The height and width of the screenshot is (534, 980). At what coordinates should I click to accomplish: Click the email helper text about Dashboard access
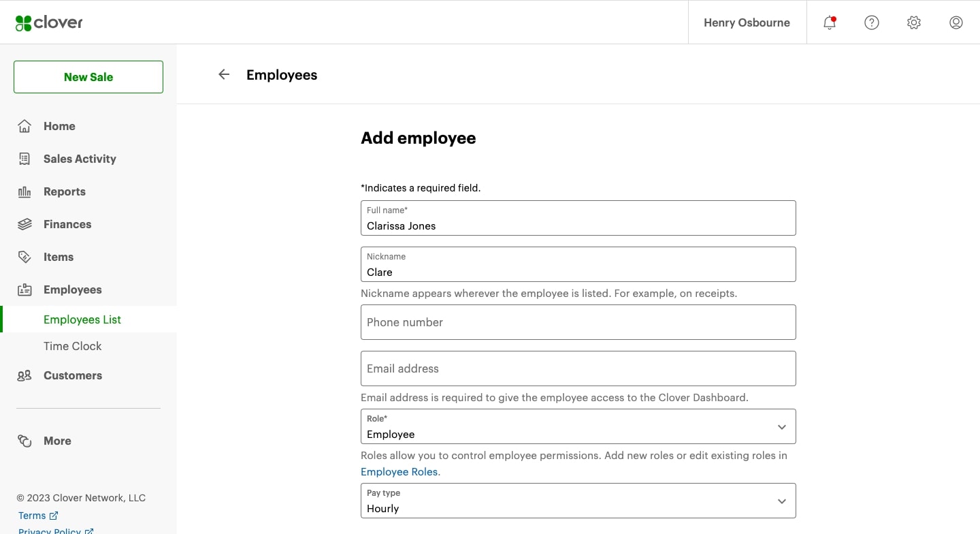point(554,398)
